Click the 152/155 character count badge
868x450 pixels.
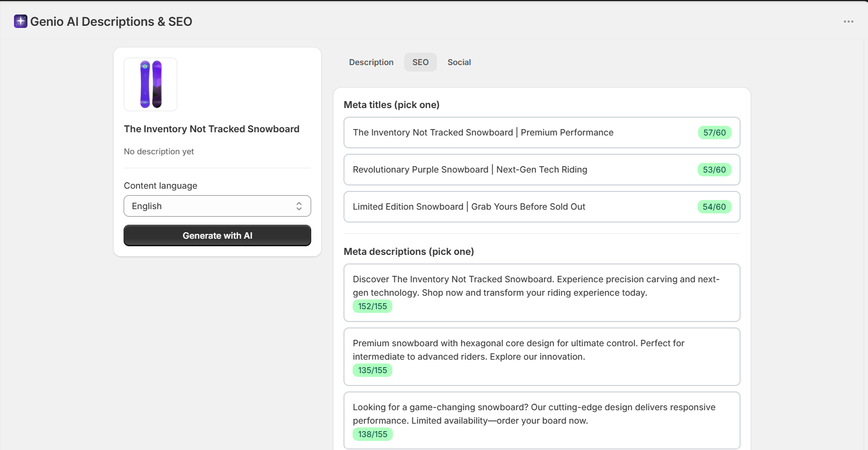372,306
